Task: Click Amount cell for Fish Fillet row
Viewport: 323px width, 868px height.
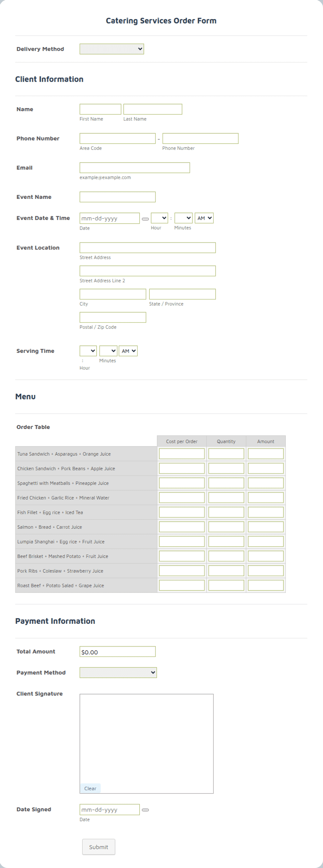Action: pyautogui.click(x=266, y=512)
